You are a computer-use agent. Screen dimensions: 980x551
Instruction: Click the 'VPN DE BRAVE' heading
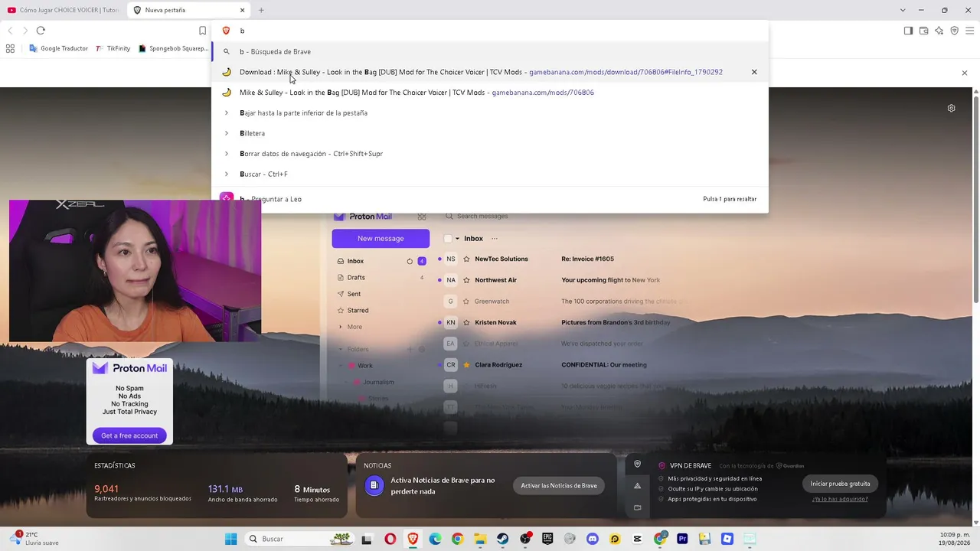[691, 466]
